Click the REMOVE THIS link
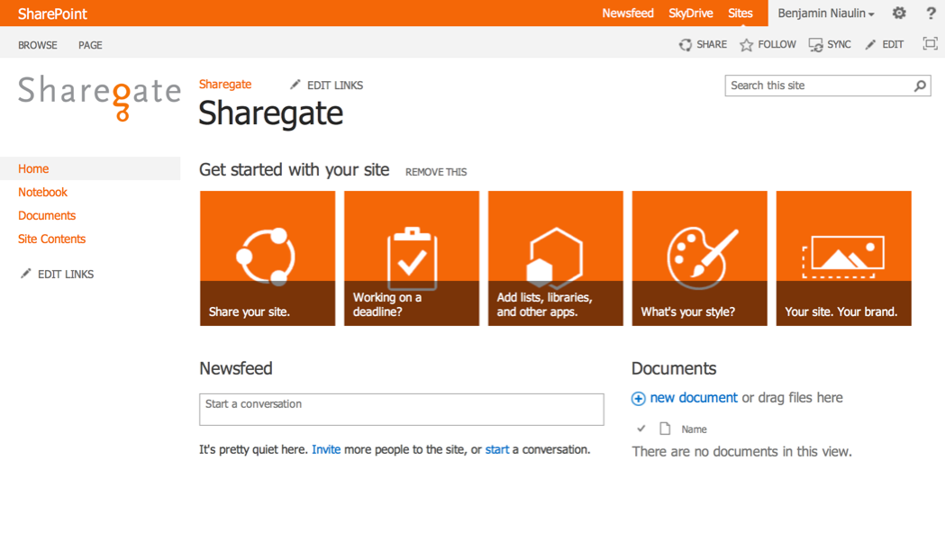 436,172
